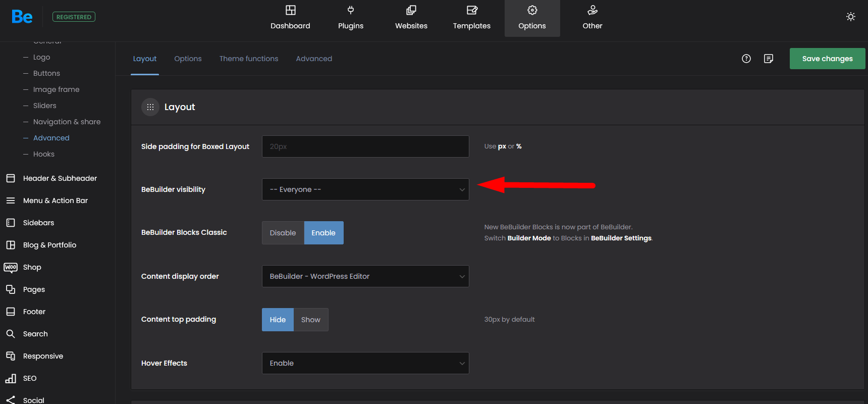Open the Plugins plug icon
868x404 pixels.
[351, 10]
